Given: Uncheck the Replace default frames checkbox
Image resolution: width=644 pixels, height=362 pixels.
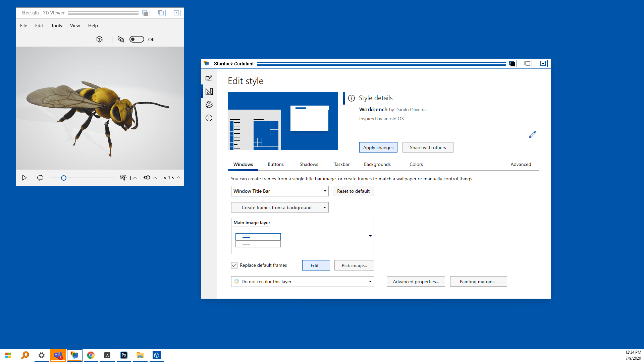Looking at the screenshot, I should point(234,265).
